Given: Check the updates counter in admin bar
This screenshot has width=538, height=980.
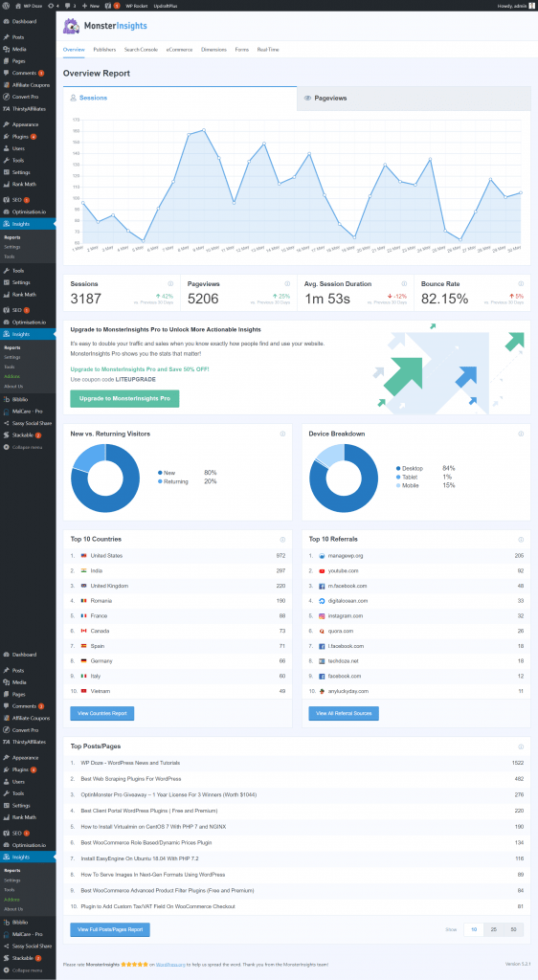Looking at the screenshot, I should tap(54, 5).
